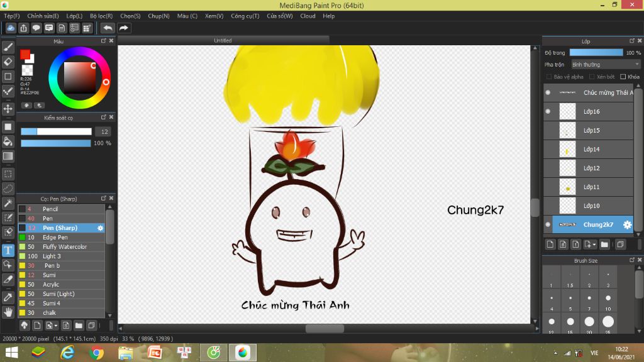Viewport: 644px width, 362px height.
Task: Add a new 1-bit layer icon
Action: click(x=575, y=244)
